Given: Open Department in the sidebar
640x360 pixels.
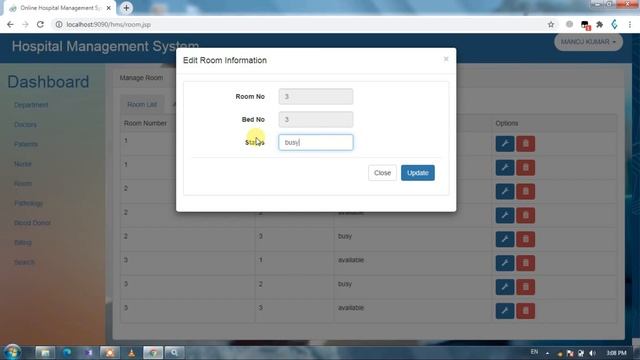Looking at the screenshot, I should (31, 105).
